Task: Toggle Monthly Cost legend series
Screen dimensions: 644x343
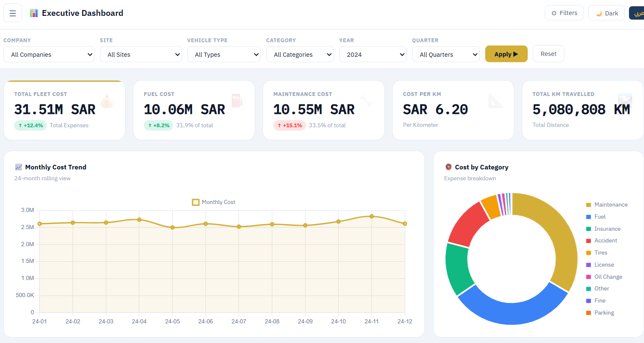Action: click(x=214, y=202)
